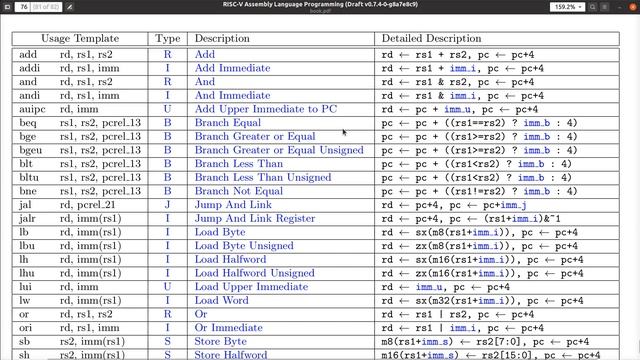
Task: Click the 'Usage Template' column header
Action: [80, 38]
